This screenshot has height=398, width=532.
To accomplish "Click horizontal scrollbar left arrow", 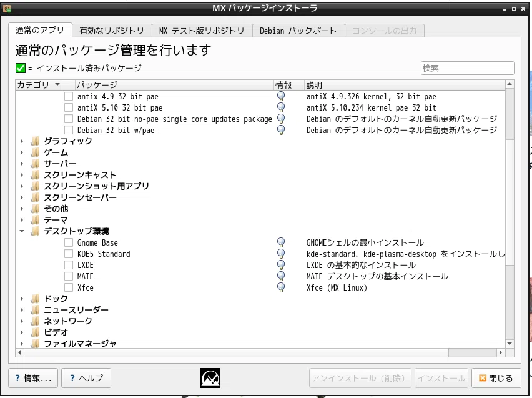I will click(x=20, y=352).
